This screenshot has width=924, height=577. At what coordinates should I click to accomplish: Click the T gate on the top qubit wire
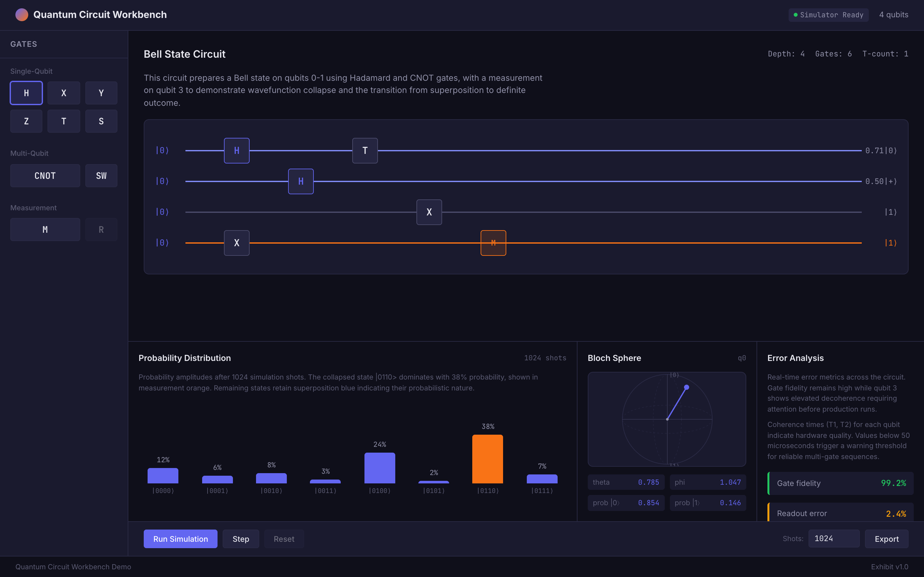click(x=364, y=150)
